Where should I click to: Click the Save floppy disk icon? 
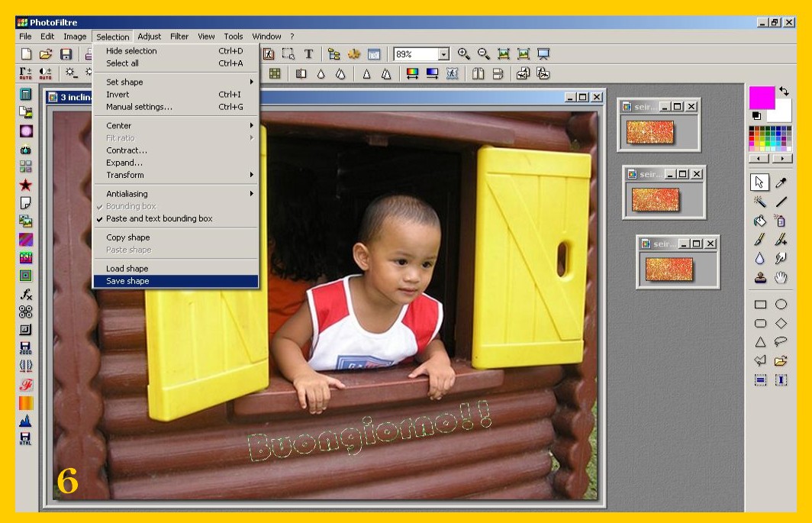pyautogui.click(x=66, y=54)
